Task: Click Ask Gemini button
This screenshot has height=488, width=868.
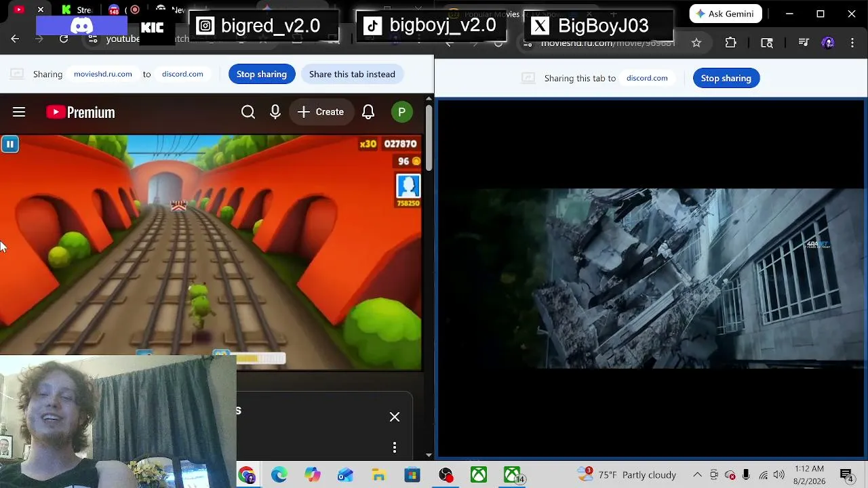Action: pyautogui.click(x=726, y=14)
